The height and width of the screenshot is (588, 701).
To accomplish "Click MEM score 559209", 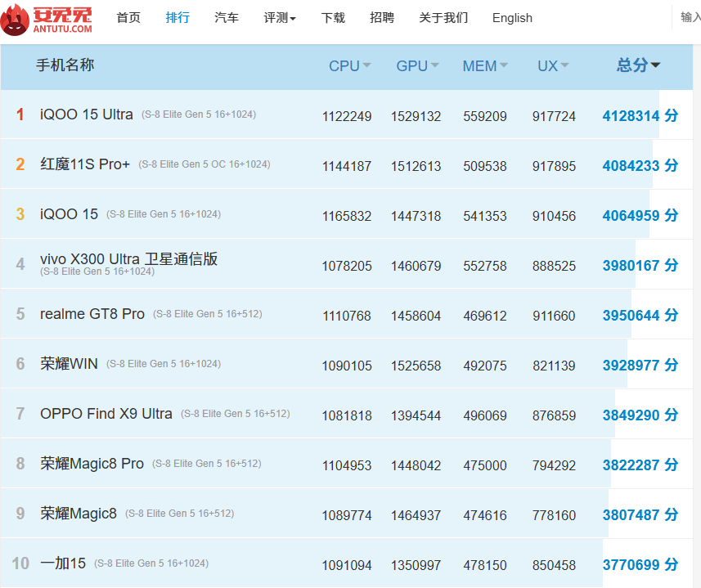I will (485, 117).
